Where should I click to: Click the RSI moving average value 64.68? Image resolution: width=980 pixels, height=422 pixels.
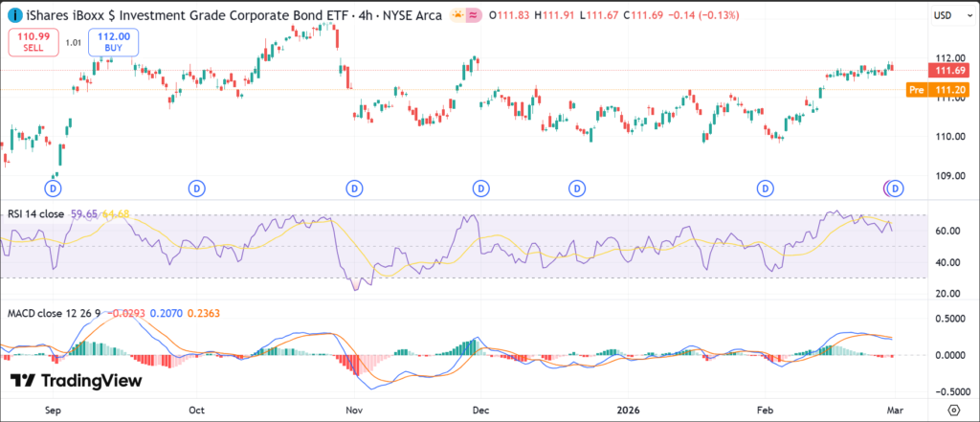tap(116, 213)
